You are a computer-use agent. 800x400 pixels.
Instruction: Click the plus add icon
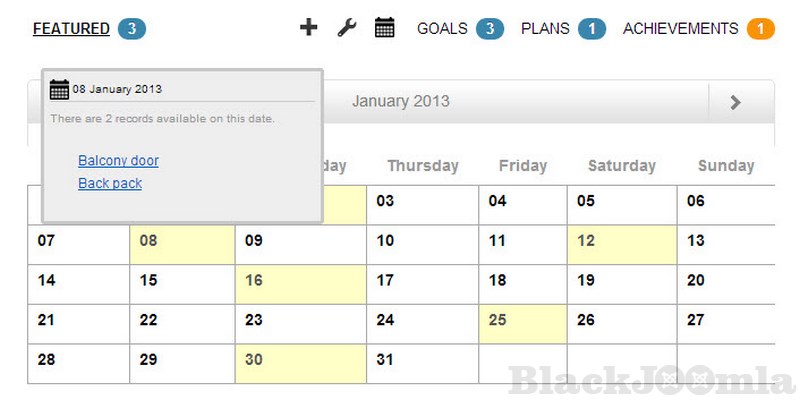(308, 28)
